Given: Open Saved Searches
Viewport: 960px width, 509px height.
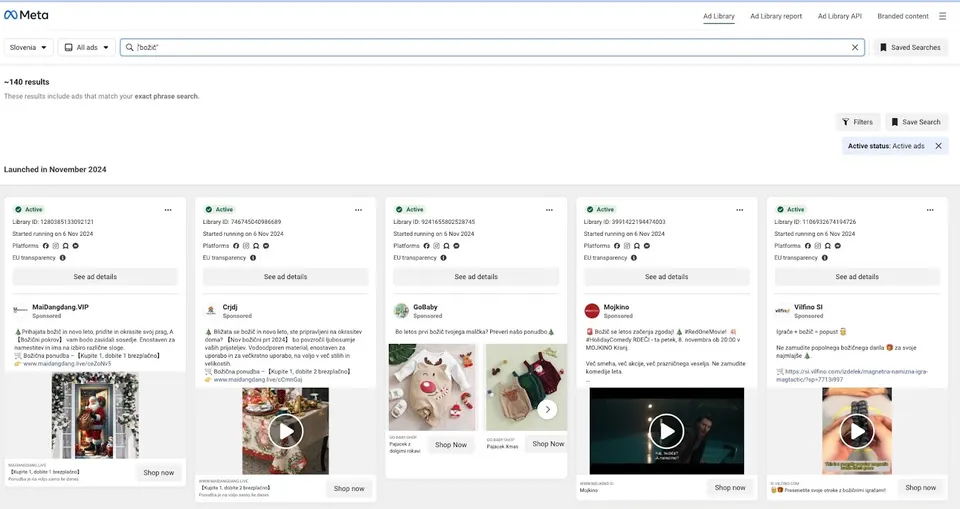Looking at the screenshot, I should (910, 48).
